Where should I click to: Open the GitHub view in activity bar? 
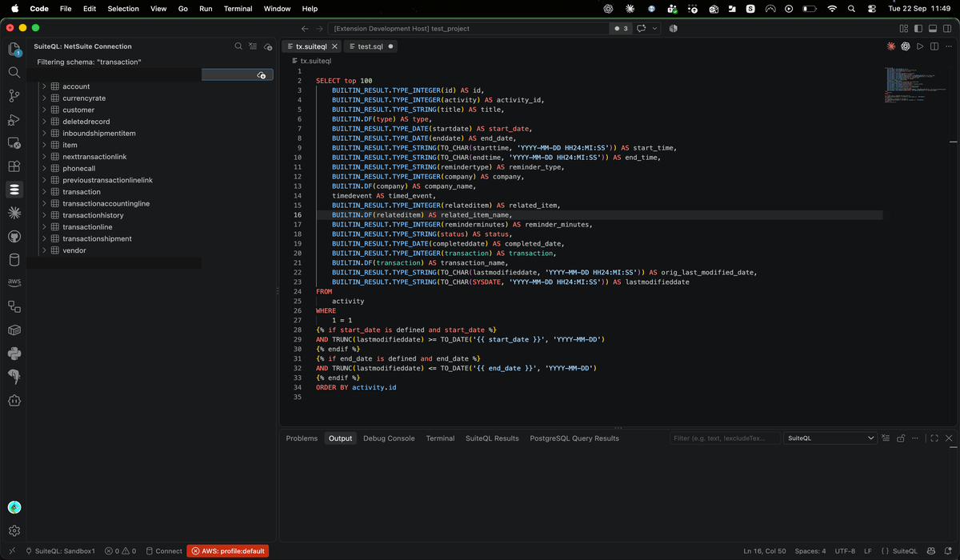[x=14, y=237]
